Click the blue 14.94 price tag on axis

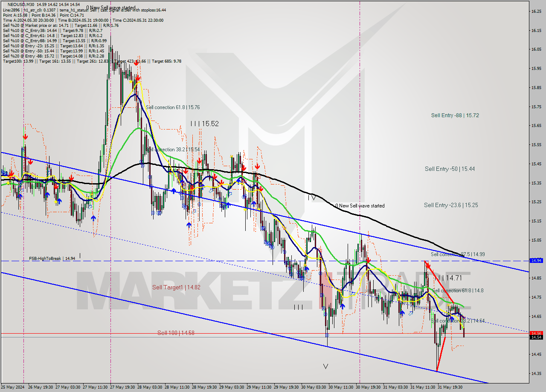pyautogui.click(x=536, y=260)
